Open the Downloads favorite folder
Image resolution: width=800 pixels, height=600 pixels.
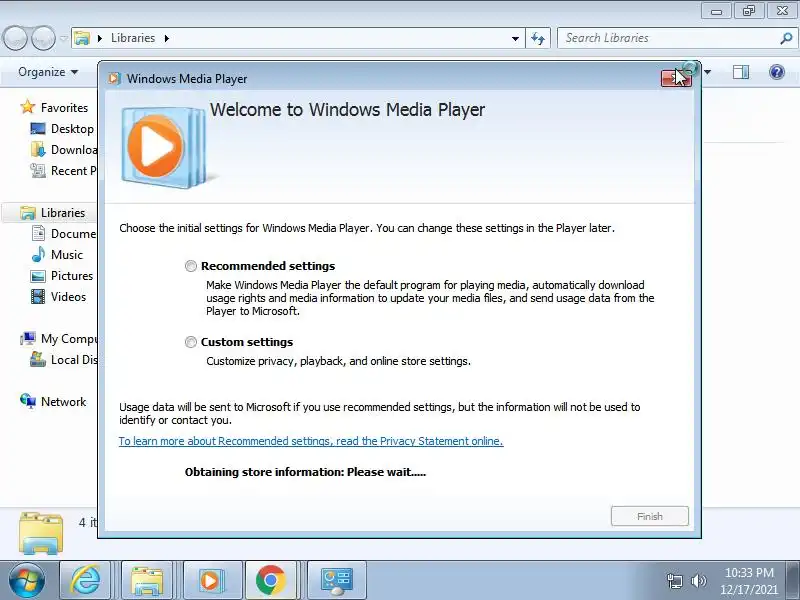(73, 150)
